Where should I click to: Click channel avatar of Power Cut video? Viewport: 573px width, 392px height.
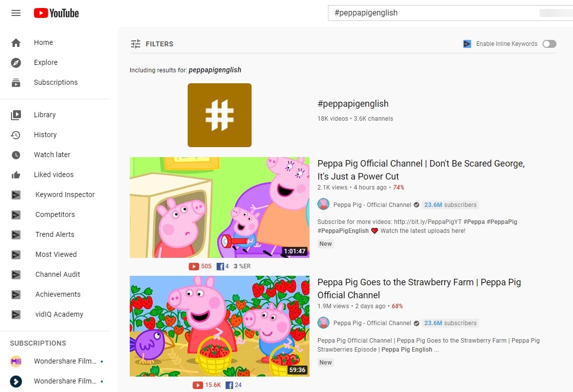(x=323, y=204)
